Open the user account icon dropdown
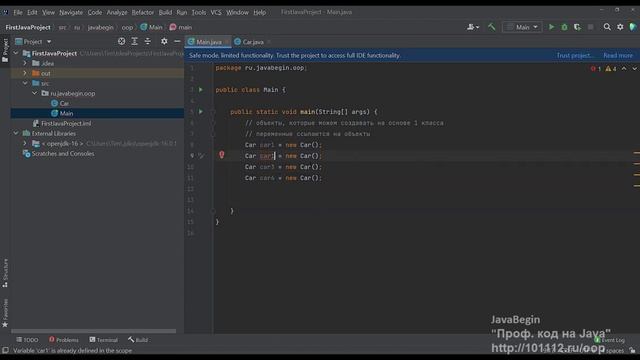This screenshot has width=640, height=360. [x=473, y=27]
